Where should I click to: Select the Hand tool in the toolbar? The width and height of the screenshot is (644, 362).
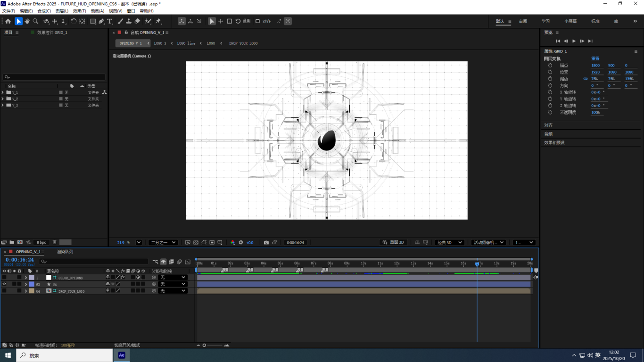point(27,21)
